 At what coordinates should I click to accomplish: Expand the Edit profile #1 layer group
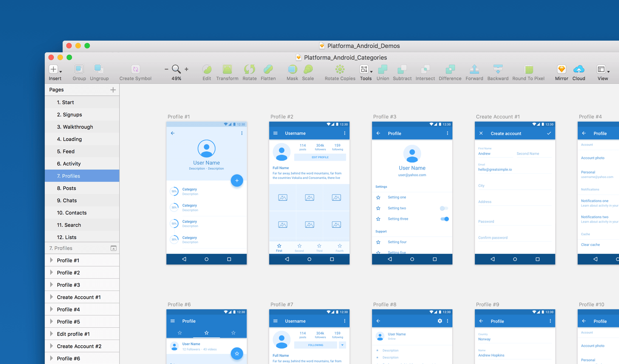click(51, 334)
